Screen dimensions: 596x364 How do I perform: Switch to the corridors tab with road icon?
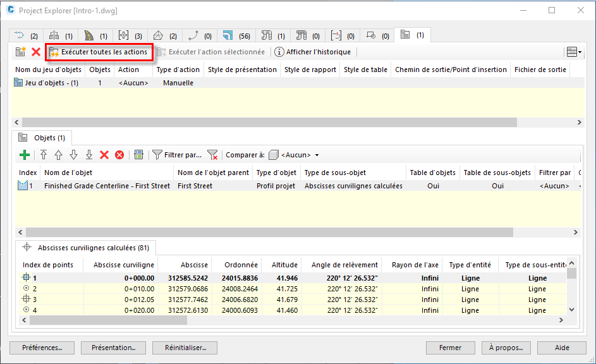(x=95, y=36)
